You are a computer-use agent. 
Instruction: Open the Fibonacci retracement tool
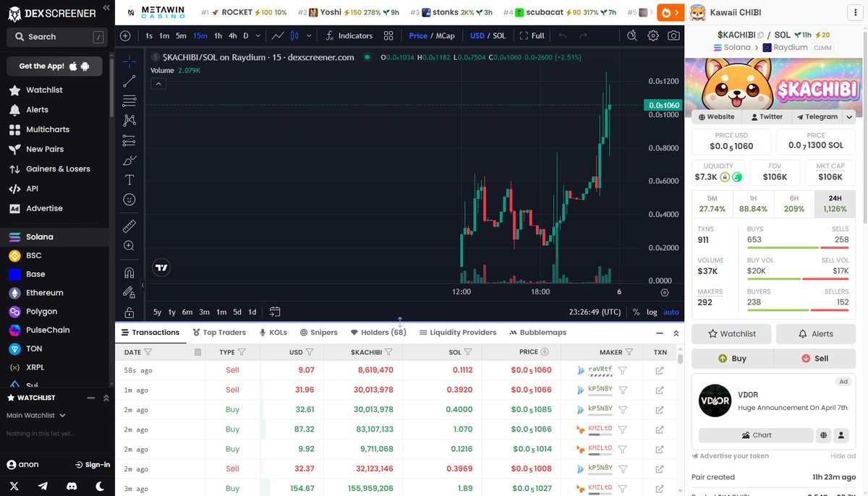129,101
